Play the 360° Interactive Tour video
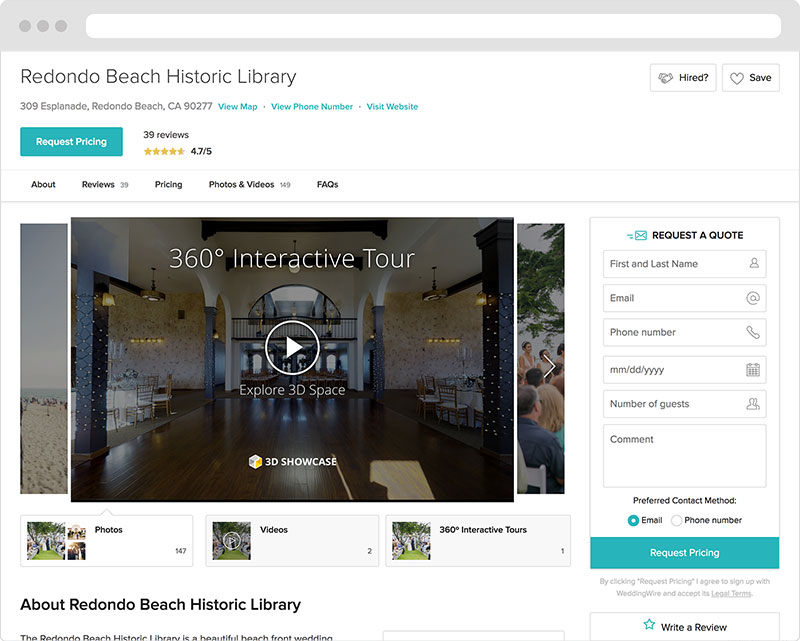The image size is (800, 641). pyautogui.click(x=292, y=348)
